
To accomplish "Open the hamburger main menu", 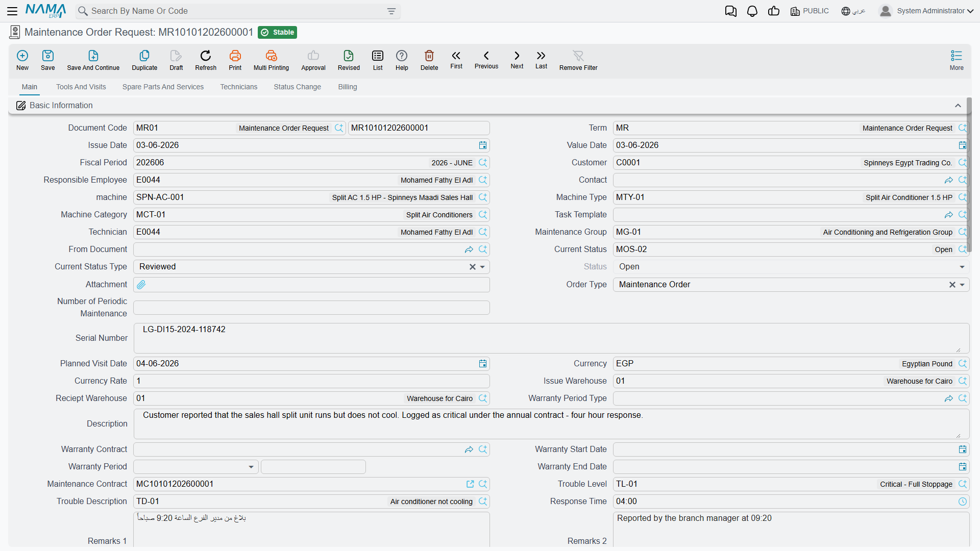I will [12, 11].
